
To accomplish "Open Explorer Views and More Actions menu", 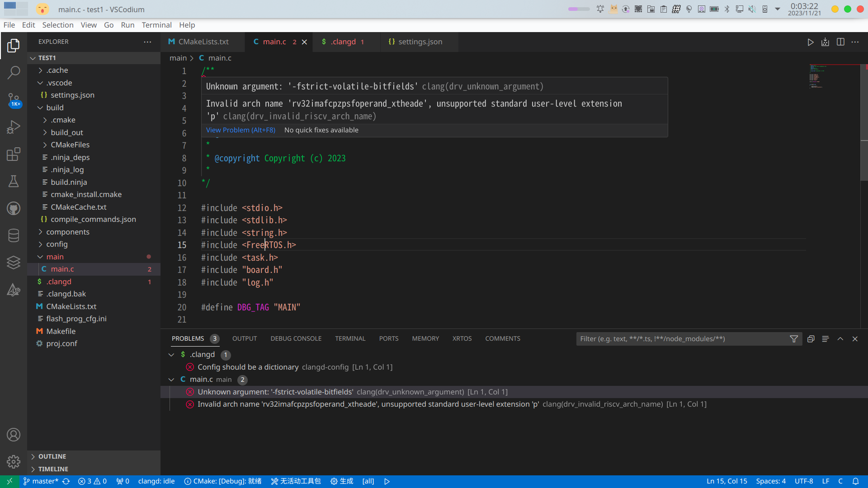I will pos(147,42).
